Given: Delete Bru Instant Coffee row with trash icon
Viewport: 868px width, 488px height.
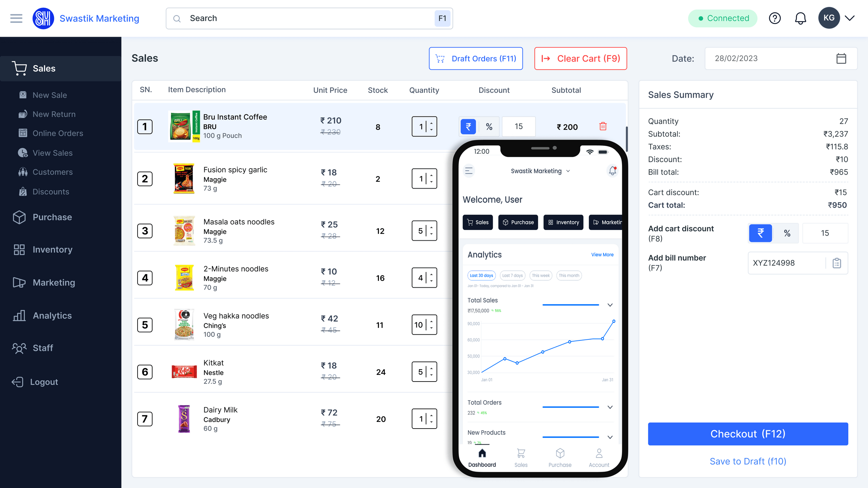Looking at the screenshot, I should [603, 126].
